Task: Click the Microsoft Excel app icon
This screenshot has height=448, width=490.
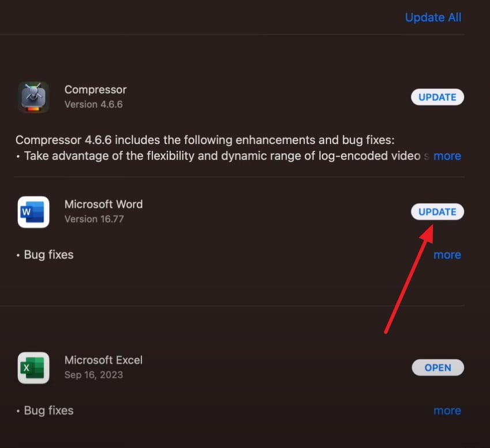Action: coord(33,367)
